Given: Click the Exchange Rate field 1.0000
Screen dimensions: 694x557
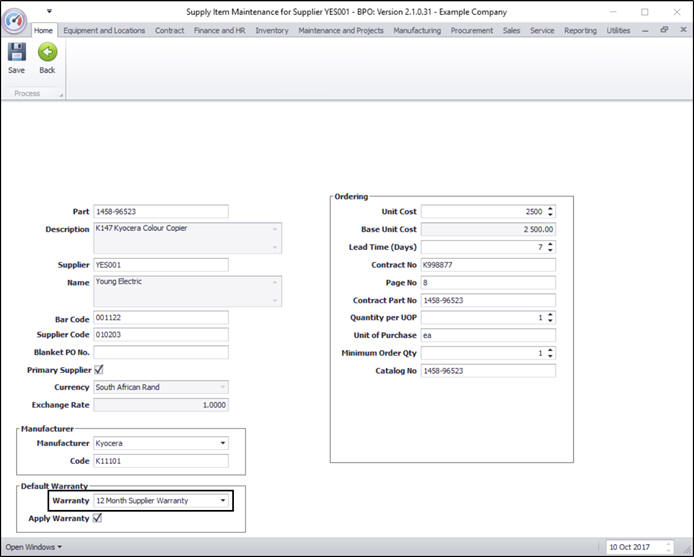Looking at the screenshot, I should pyautogui.click(x=161, y=405).
